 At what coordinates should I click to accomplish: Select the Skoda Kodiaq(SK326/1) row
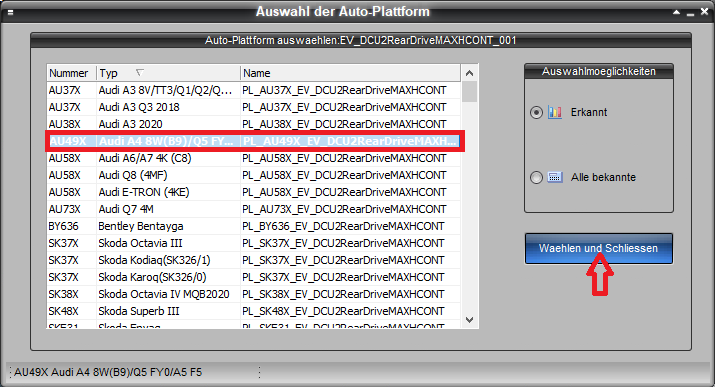click(x=254, y=260)
